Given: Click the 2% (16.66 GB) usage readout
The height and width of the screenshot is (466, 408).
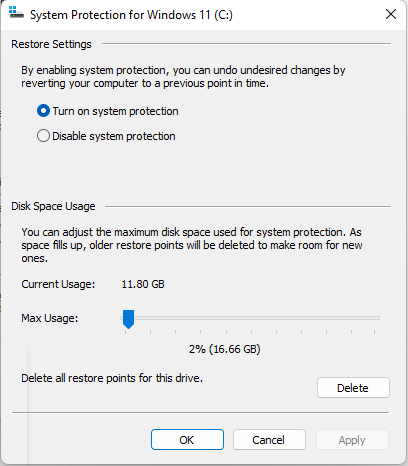Looking at the screenshot, I should (x=225, y=349).
